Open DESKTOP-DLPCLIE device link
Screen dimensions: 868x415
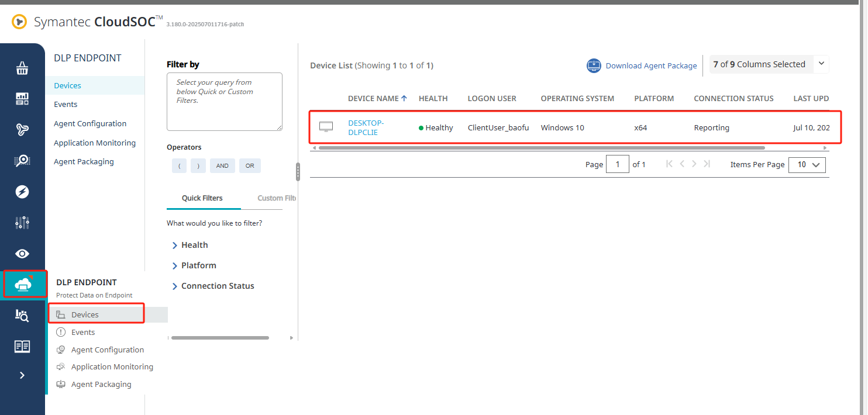pos(366,127)
